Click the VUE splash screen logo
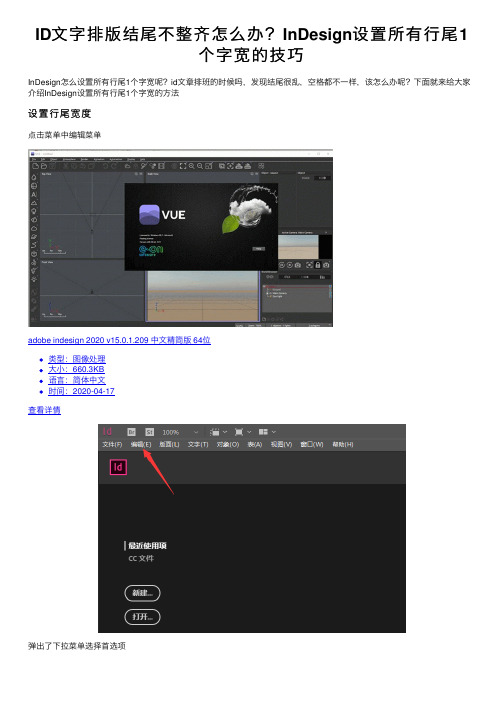This screenshot has height=713, width=504. (162, 215)
